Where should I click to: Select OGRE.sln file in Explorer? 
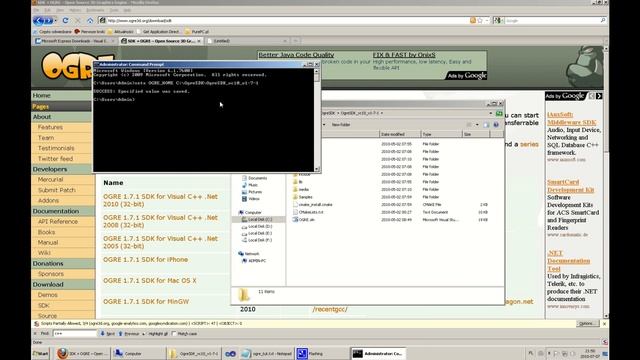click(x=306, y=220)
